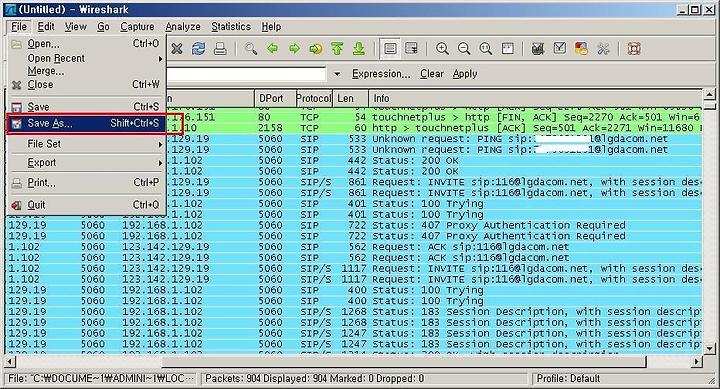Screen dimensions: 720x389
Task: Select Print... in File menu
Action: (86, 183)
